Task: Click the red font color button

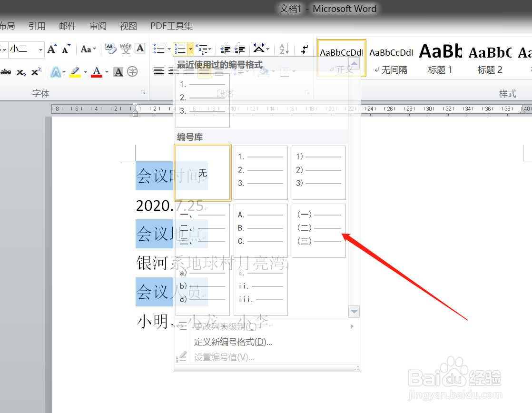Action: tap(97, 72)
